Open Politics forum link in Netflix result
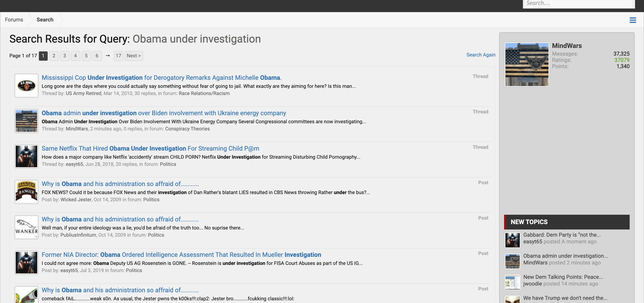This screenshot has height=303, width=644. pyautogui.click(x=168, y=164)
